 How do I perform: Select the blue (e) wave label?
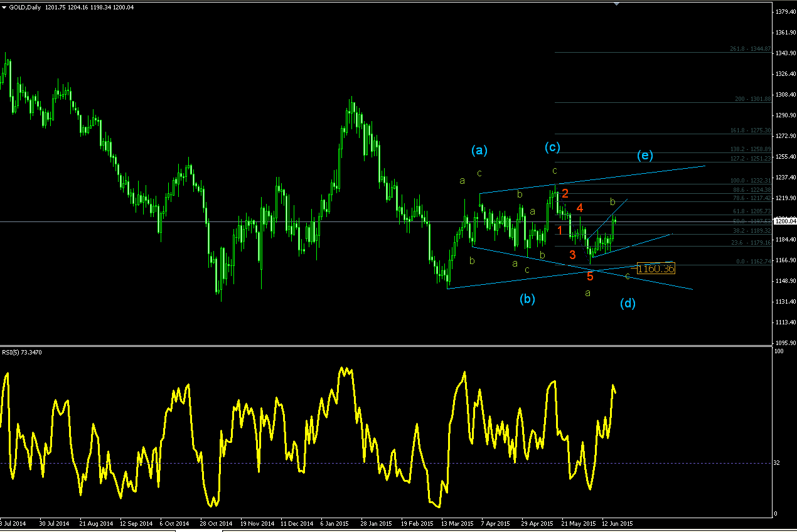coord(645,156)
